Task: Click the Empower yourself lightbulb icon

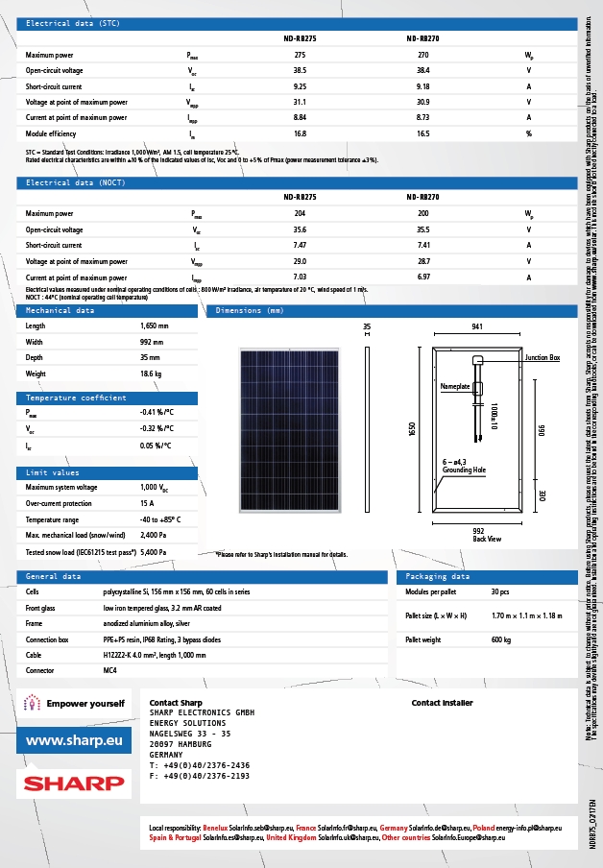Action: click(32, 704)
